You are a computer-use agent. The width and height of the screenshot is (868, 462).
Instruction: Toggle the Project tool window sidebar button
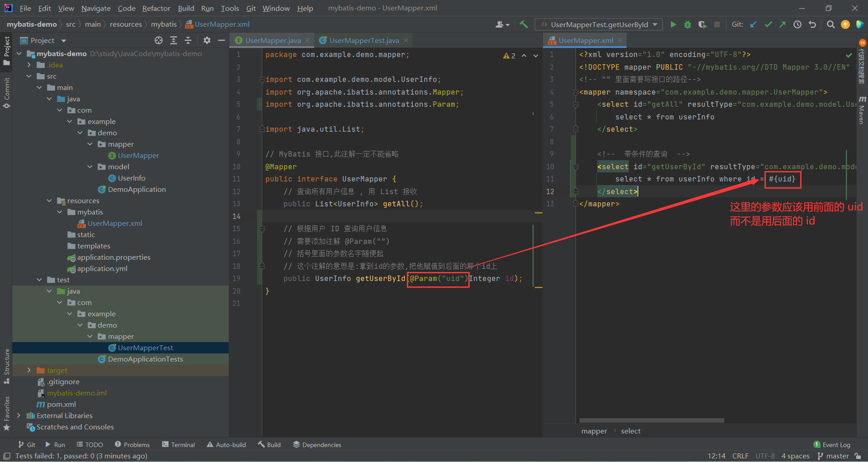7,51
